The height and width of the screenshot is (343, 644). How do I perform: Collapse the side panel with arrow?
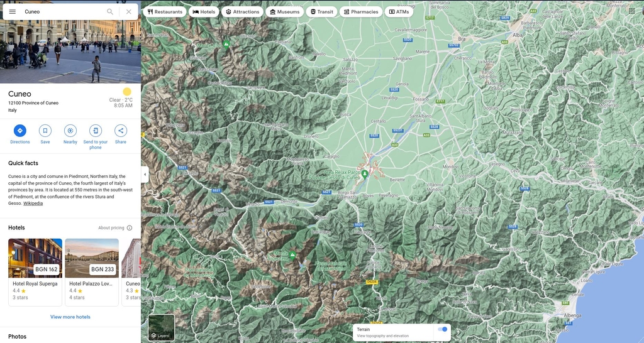point(145,174)
